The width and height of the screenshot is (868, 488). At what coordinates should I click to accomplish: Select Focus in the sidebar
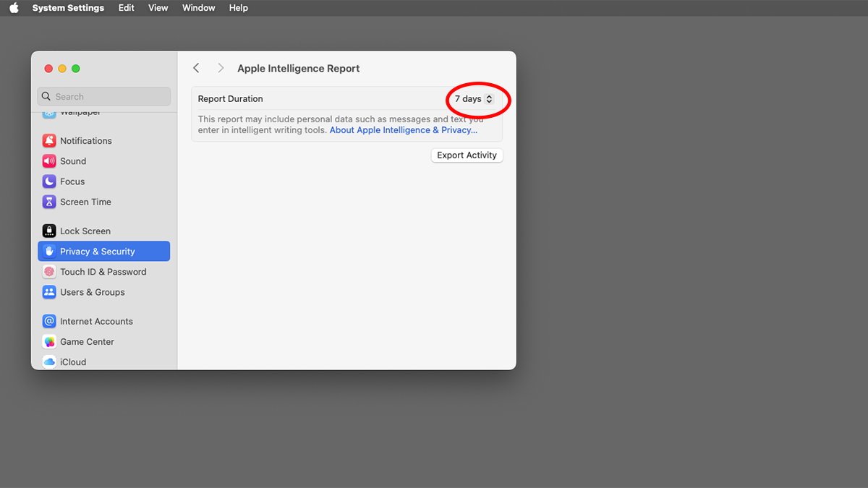72,181
